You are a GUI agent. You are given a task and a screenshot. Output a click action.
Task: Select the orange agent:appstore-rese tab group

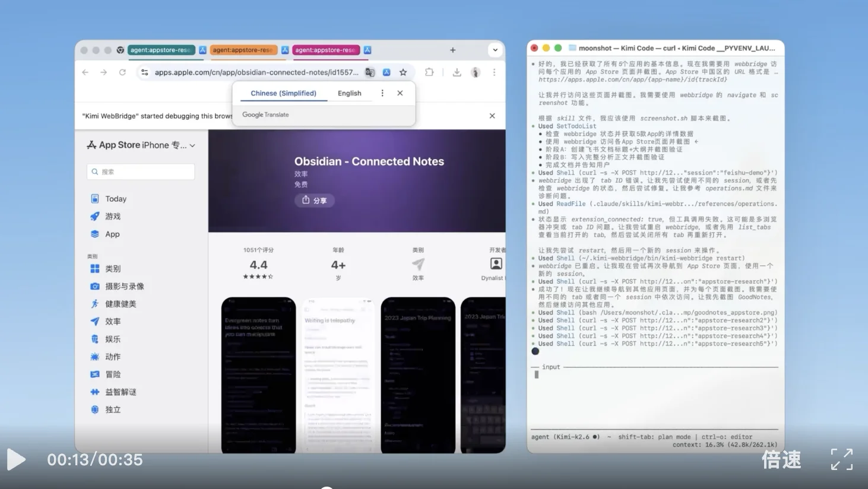(x=243, y=50)
